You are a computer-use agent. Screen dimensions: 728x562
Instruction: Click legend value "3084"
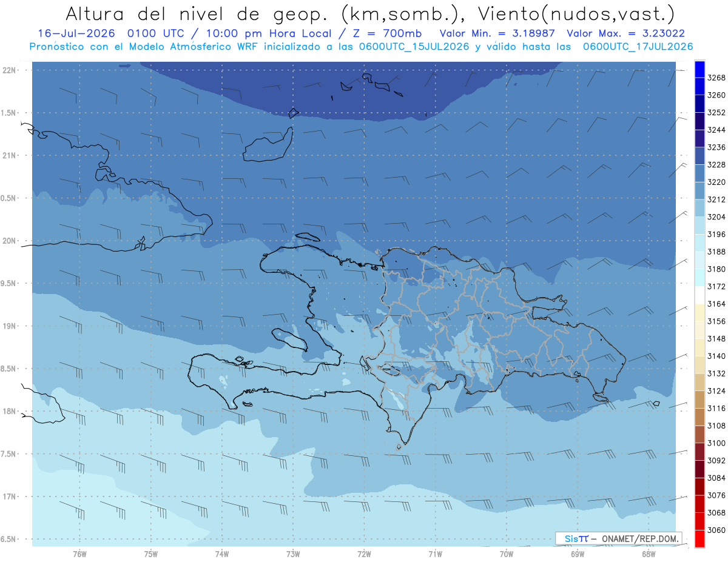coord(716,478)
